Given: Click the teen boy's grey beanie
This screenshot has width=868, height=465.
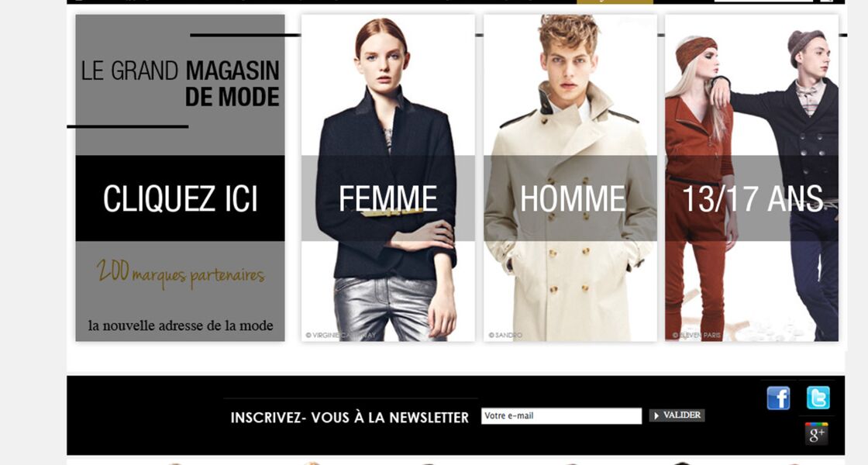Looking at the screenshot, I should [x=807, y=44].
